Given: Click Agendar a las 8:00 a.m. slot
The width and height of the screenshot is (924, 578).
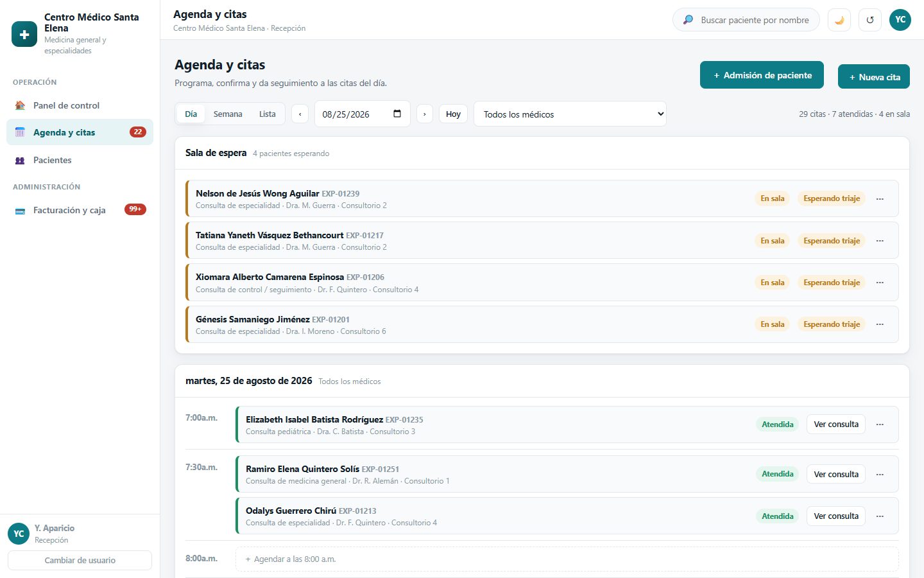Looking at the screenshot, I should pyautogui.click(x=567, y=559).
